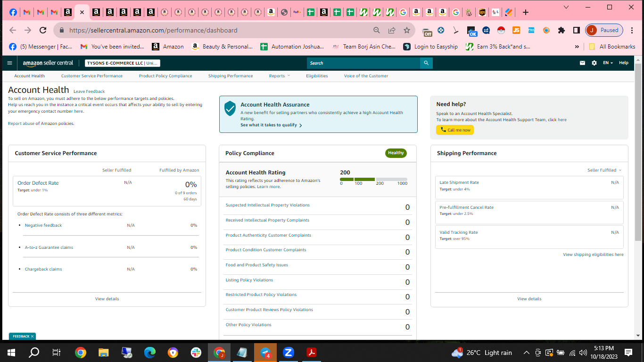Screen dimensions: 644x362
Task: Open the orange JS extension
Action: click(516, 30)
